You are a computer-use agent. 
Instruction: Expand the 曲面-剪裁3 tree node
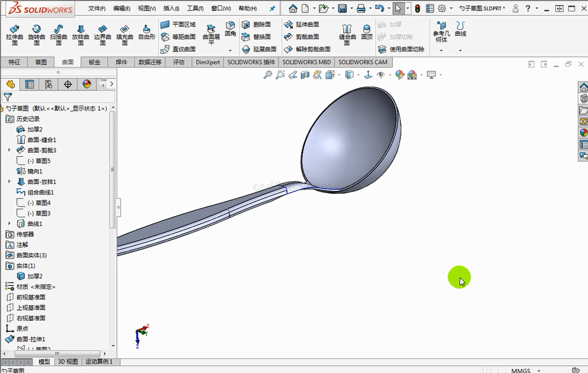9,150
